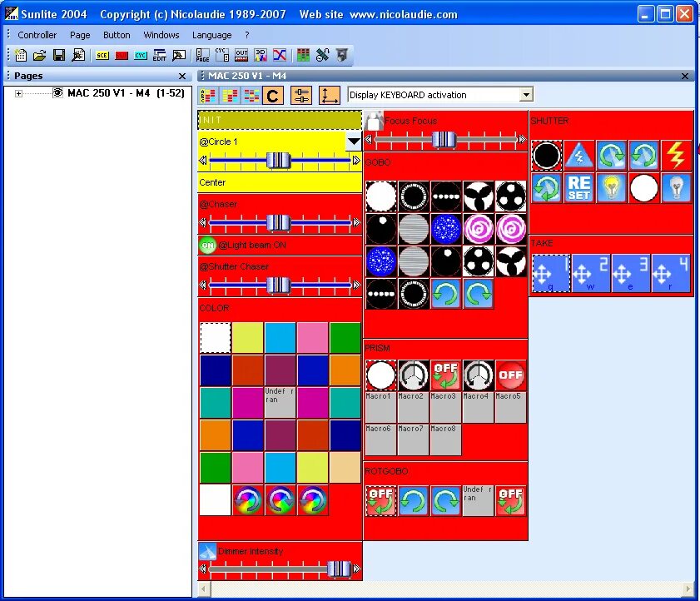Pick the yellow swatch in top COLOR row

pyautogui.click(x=247, y=338)
